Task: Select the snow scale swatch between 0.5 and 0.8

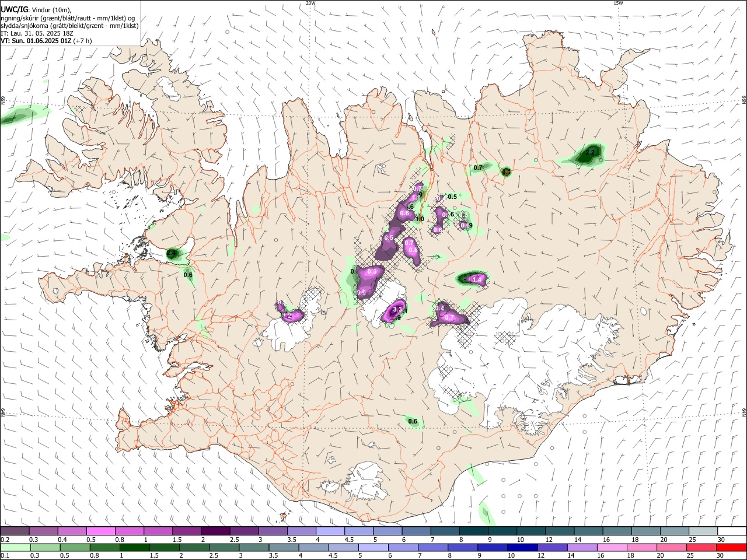Action: [100, 531]
